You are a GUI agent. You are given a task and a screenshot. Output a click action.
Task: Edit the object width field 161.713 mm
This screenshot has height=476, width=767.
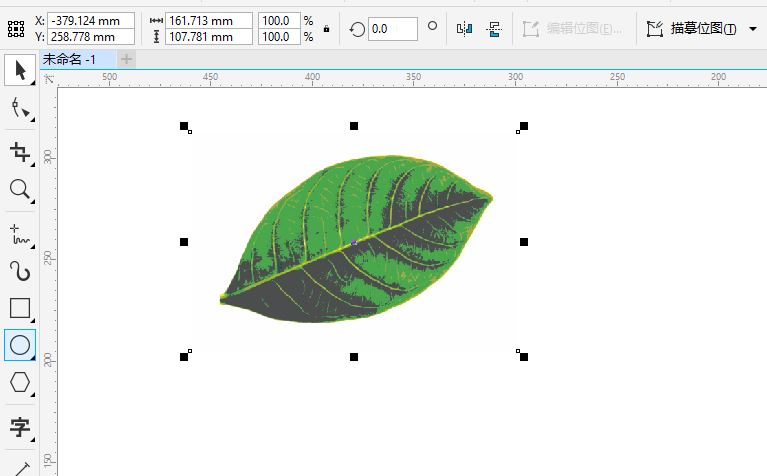[209, 21]
